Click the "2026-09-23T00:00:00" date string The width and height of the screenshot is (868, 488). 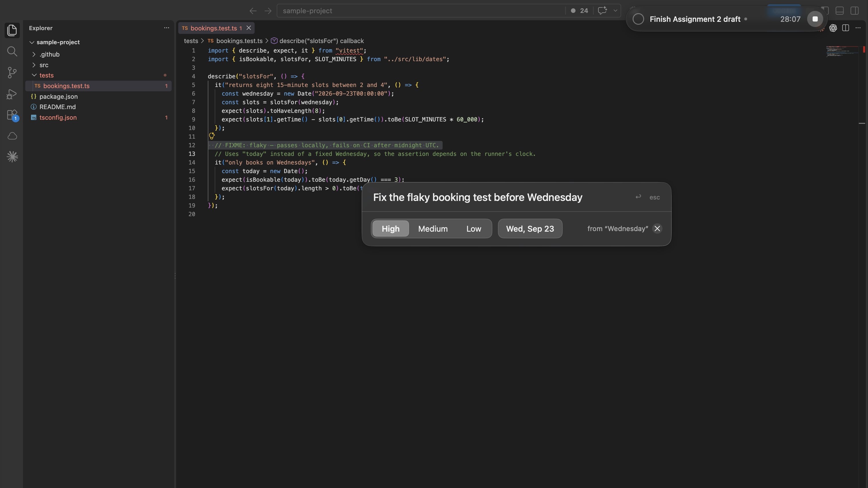click(x=350, y=94)
